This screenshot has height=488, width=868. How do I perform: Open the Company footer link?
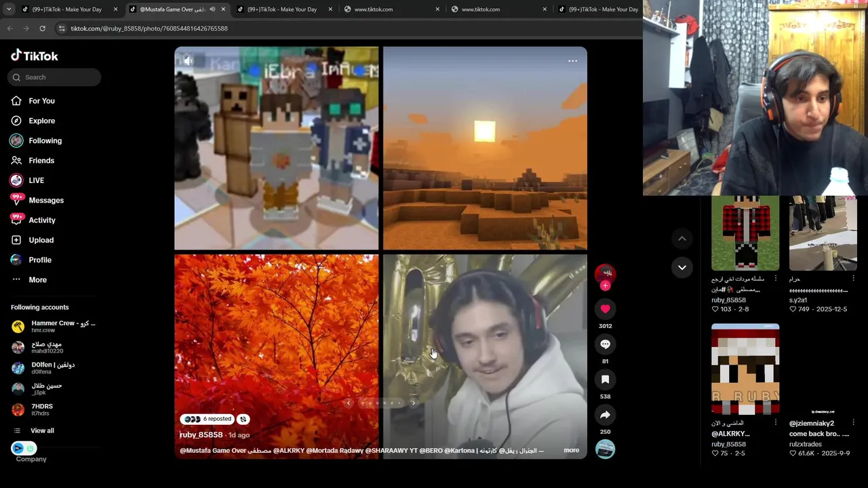point(31,459)
